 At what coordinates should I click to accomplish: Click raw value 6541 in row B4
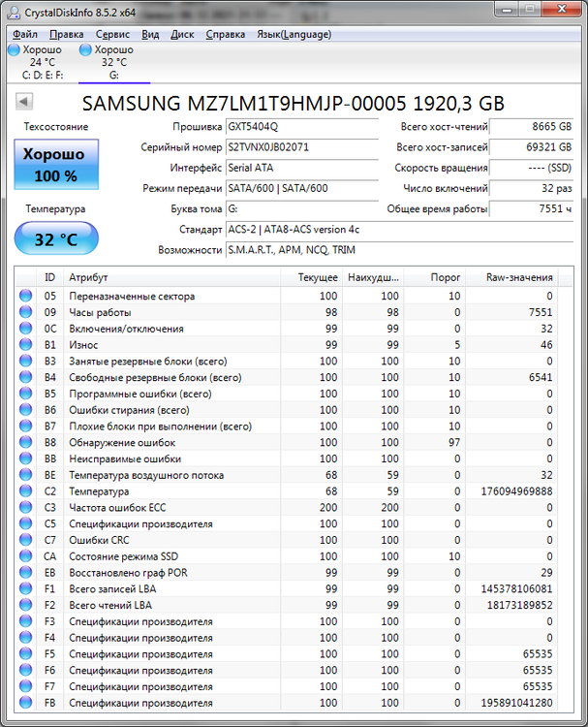click(541, 377)
